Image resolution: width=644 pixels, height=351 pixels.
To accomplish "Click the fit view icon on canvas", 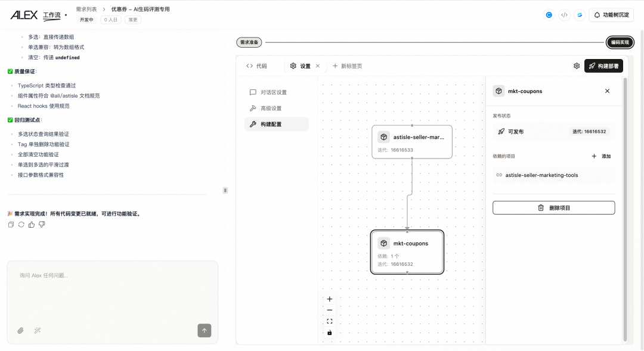I will point(330,321).
